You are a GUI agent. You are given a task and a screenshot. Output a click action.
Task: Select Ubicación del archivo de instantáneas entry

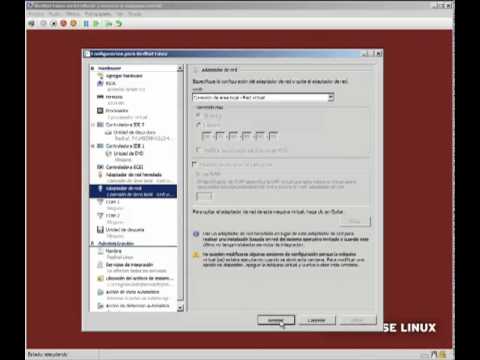coord(139,278)
